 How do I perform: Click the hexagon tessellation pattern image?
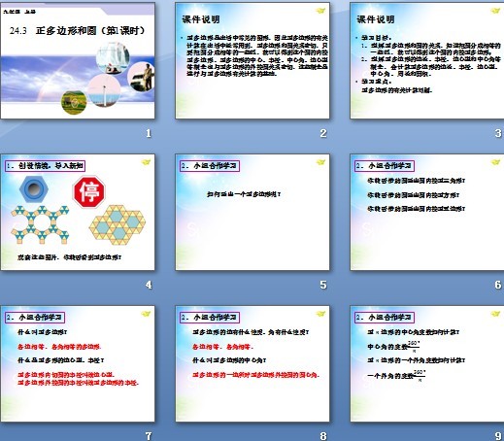(x=118, y=224)
